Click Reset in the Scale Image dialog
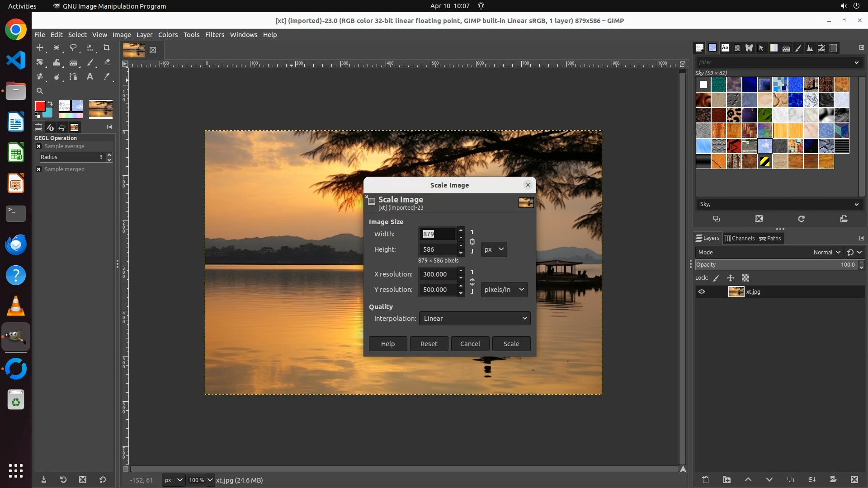Screen dimensions: 868x488 [429, 344]
